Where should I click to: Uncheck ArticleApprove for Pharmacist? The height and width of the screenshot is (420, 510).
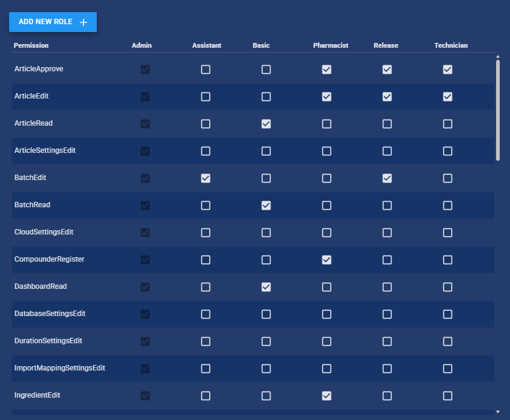327,69
